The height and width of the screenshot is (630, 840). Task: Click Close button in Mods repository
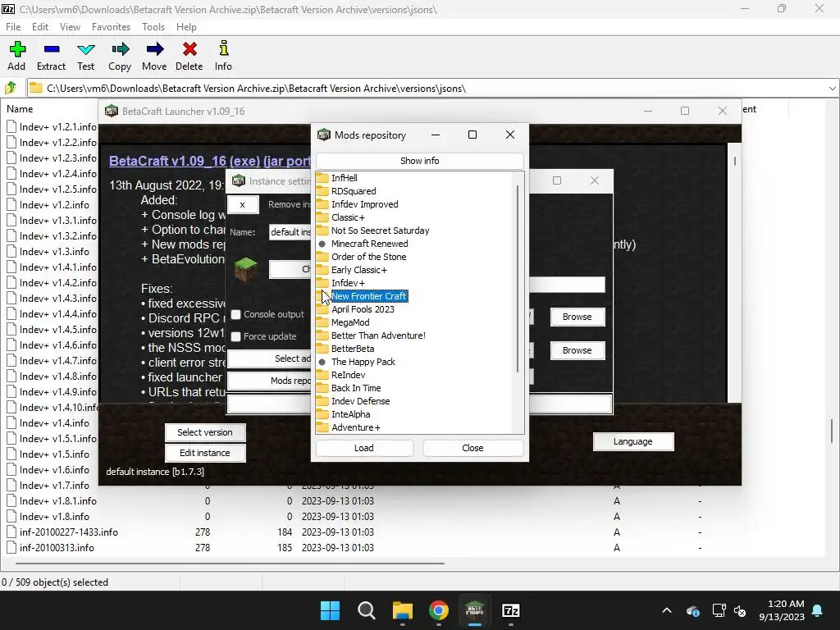(473, 448)
